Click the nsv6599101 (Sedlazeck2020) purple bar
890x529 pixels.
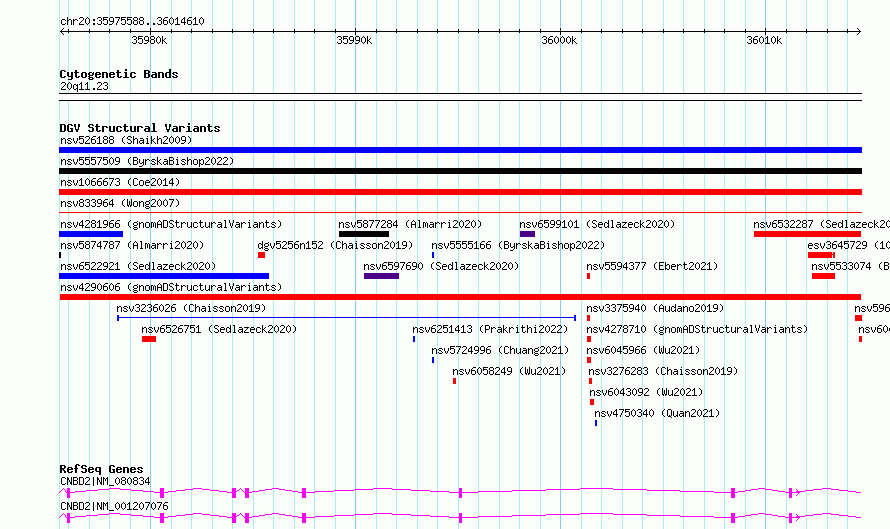[x=527, y=234]
